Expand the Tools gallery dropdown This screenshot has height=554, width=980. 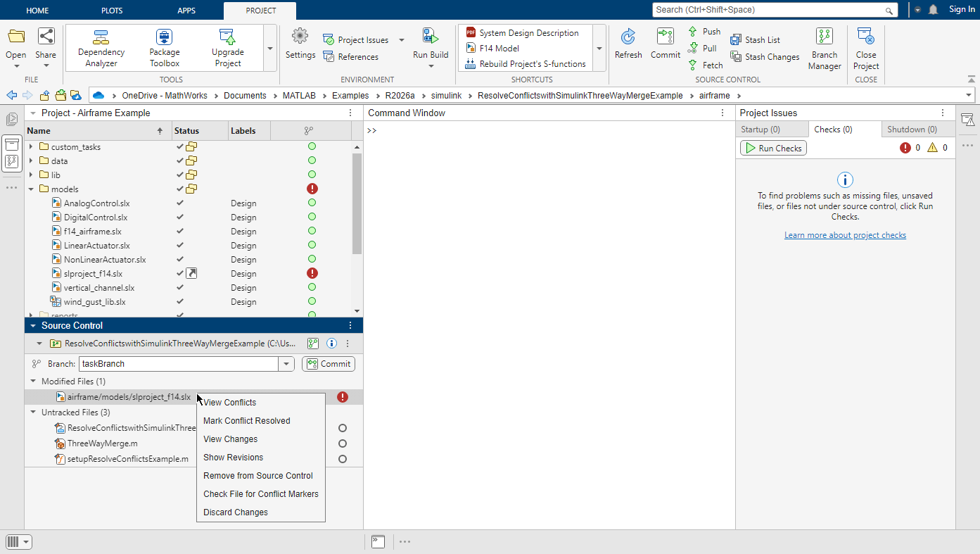coord(270,48)
